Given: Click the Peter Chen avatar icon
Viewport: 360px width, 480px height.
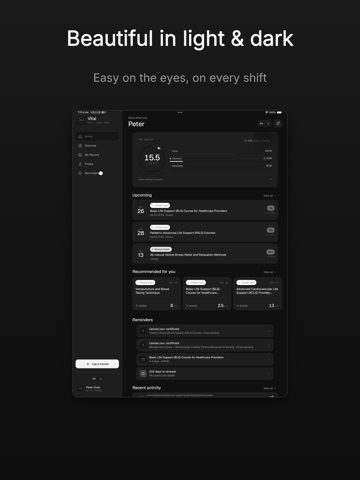Looking at the screenshot, I should pos(80,388).
